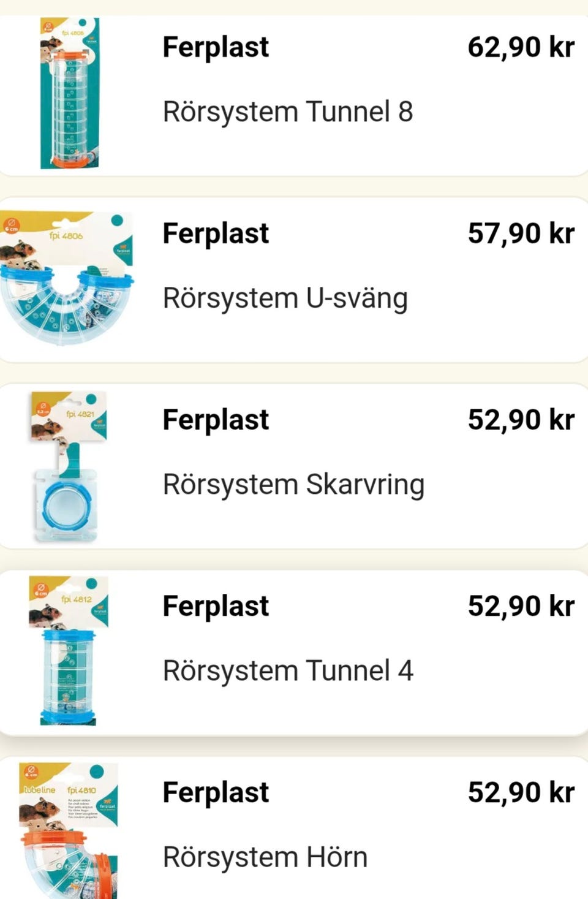Viewport: 588px width, 899px height.
Task: Tap the Rörsystem Hörn product image
Action: click(69, 831)
